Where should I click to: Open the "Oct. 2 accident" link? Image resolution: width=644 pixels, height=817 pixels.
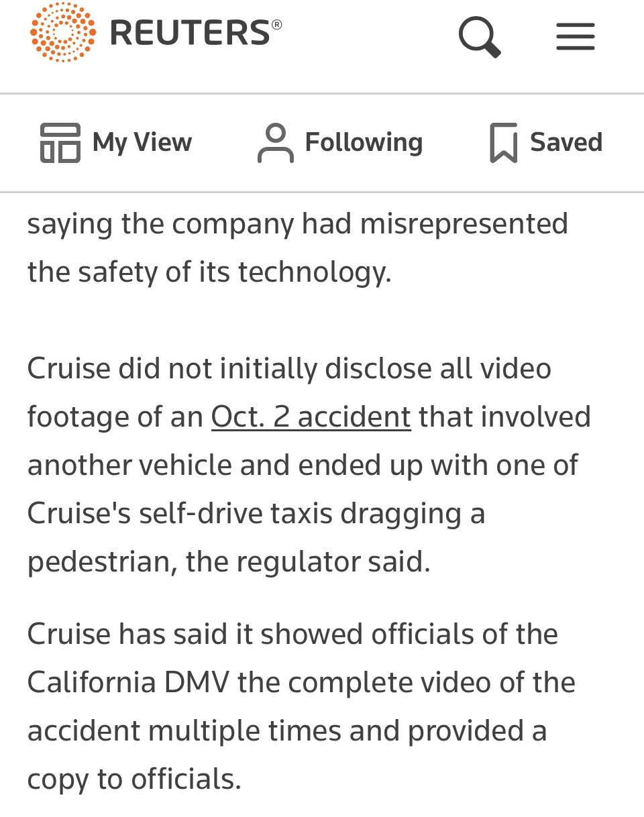311,417
